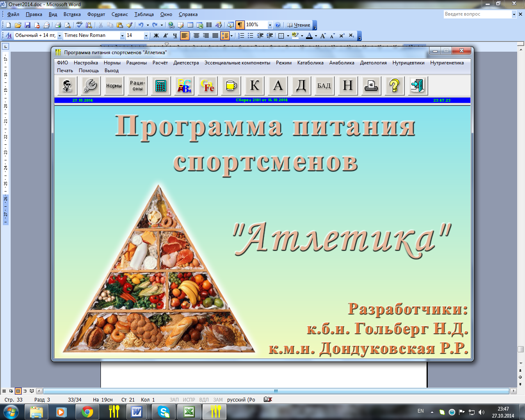Exit Атлетика via the door icon
Viewport: 525px width, 420px height.
tap(418, 86)
